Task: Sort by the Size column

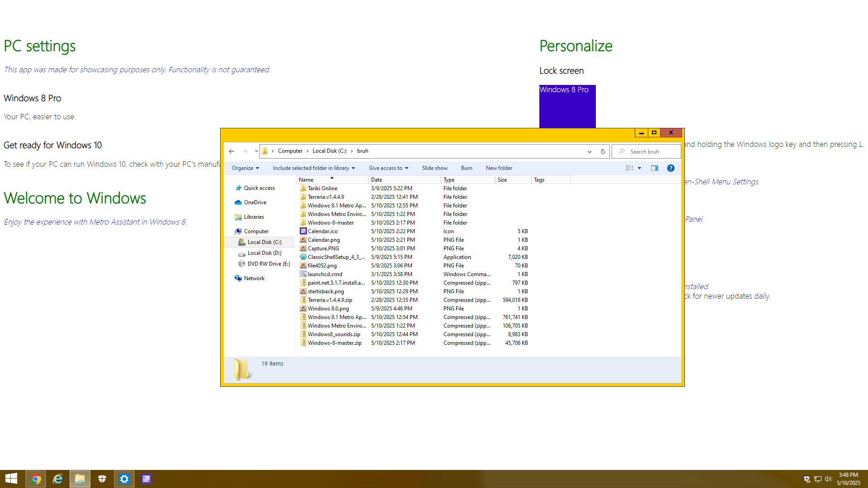Action: (x=513, y=180)
